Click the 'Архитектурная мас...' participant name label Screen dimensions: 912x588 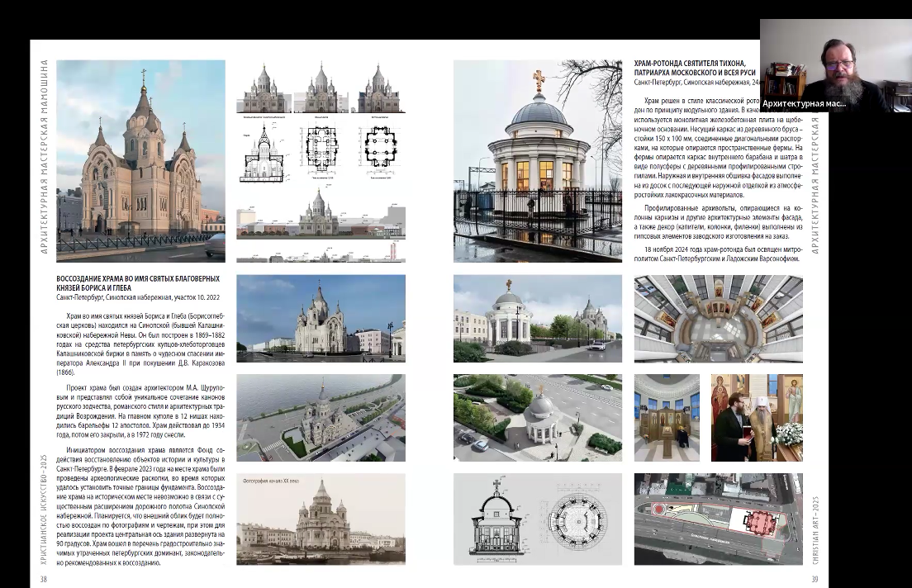click(804, 103)
